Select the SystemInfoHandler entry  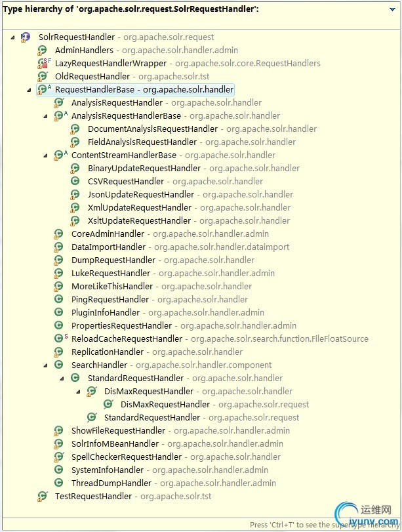pos(170,470)
